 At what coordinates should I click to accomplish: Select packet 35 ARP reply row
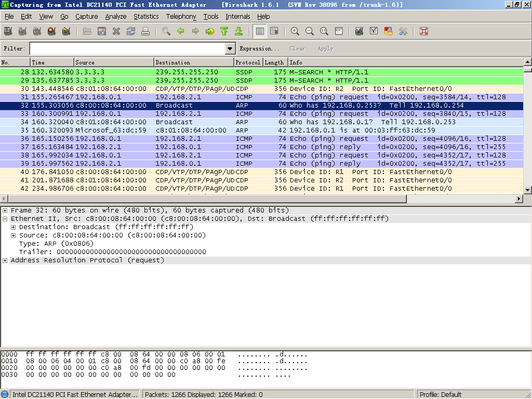(x=262, y=130)
